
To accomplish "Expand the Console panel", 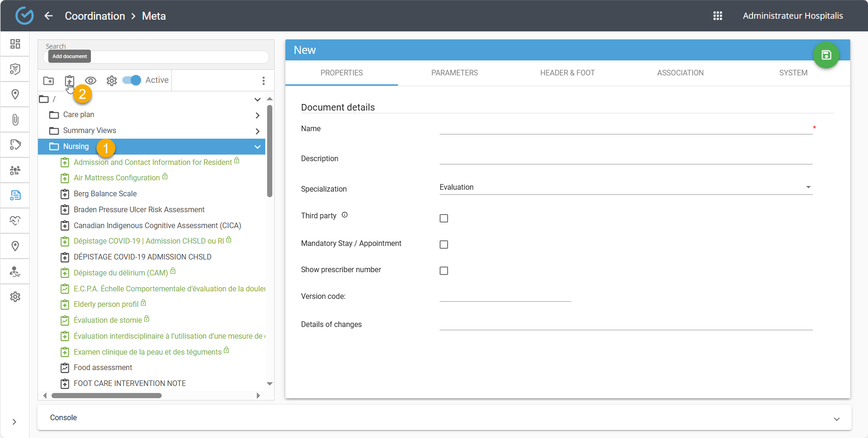I will tap(836, 419).
